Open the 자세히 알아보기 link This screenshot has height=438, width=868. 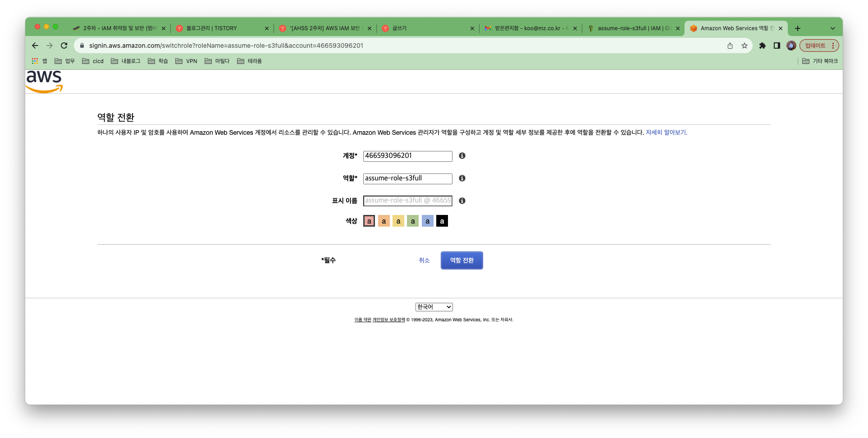coord(667,132)
